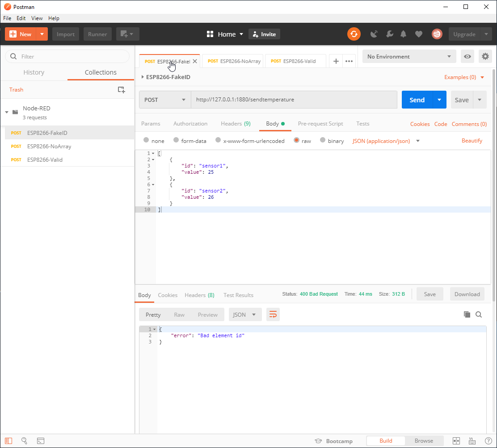Screen dimensions: 497x448
Task: Open the help question mark icon
Action: (x=489, y=441)
